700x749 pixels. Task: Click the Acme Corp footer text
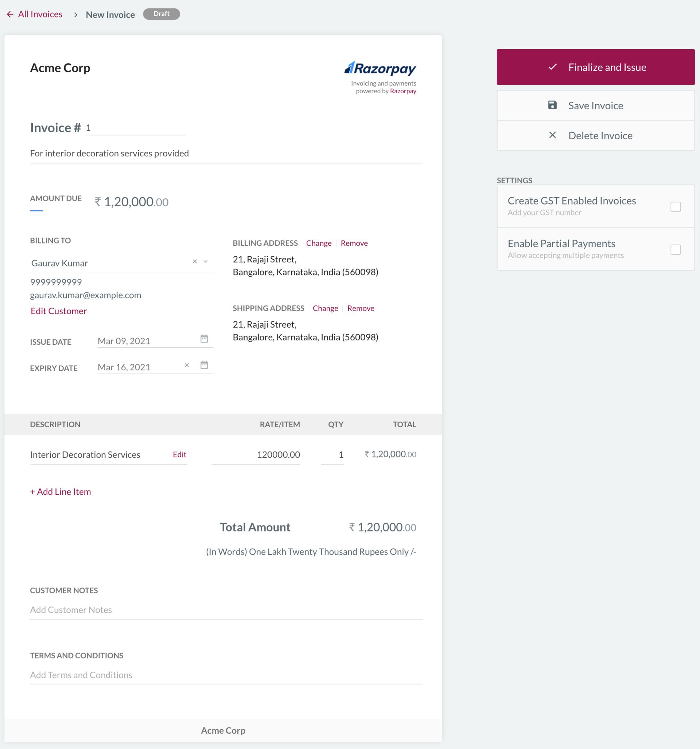click(223, 730)
